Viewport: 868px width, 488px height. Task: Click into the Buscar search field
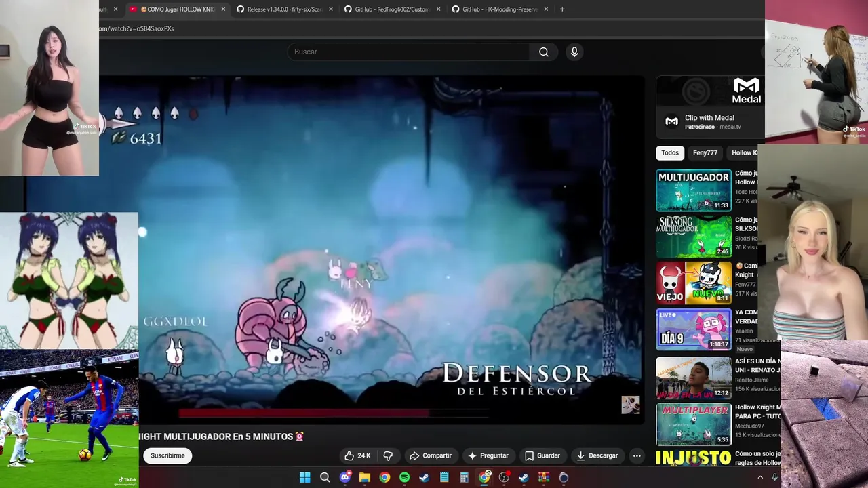[x=409, y=52]
